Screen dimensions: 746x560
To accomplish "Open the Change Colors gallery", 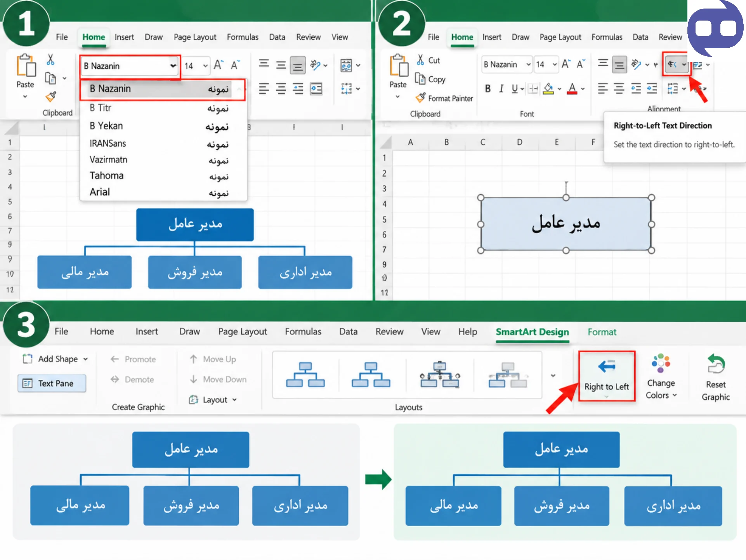I will (x=661, y=376).
